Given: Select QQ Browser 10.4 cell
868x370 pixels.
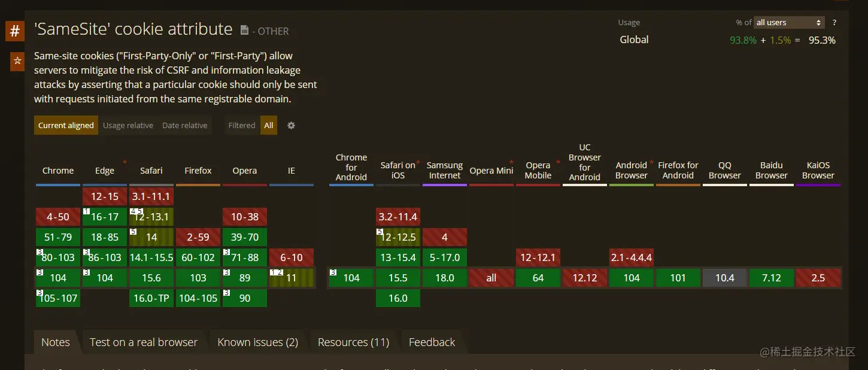Looking at the screenshot, I should (x=725, y=278).
